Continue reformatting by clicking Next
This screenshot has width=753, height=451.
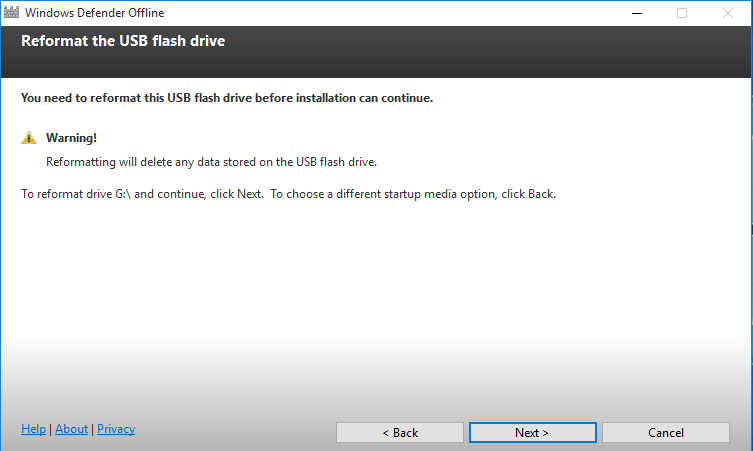click(x=533, y=432)
